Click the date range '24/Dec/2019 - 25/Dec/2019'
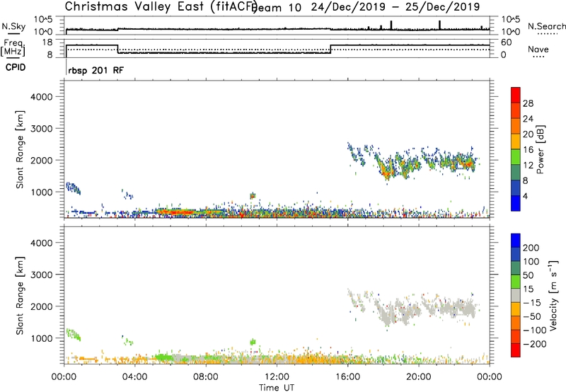The height and width of the screenshot is (392, 566). click(x=395, y=7)
